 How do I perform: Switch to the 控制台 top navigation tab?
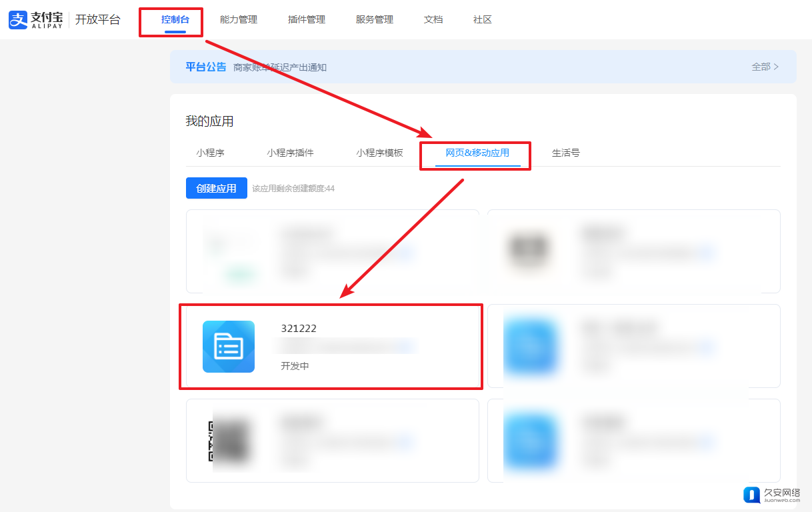(175, 20)
